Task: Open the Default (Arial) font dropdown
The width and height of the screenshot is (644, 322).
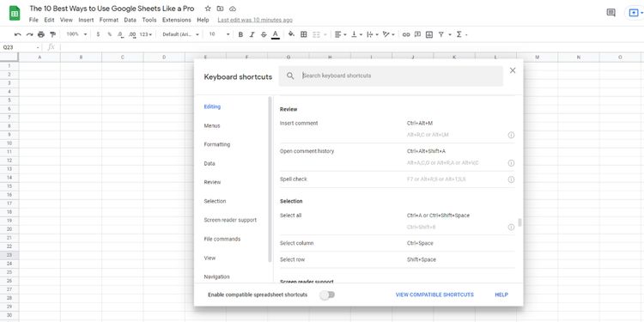Action: coord(180,34)
